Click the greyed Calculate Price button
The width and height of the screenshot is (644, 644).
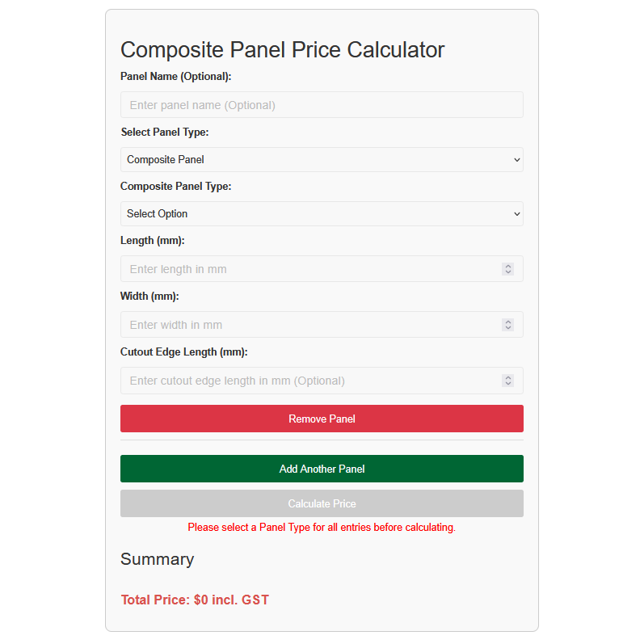click(322, 503)
